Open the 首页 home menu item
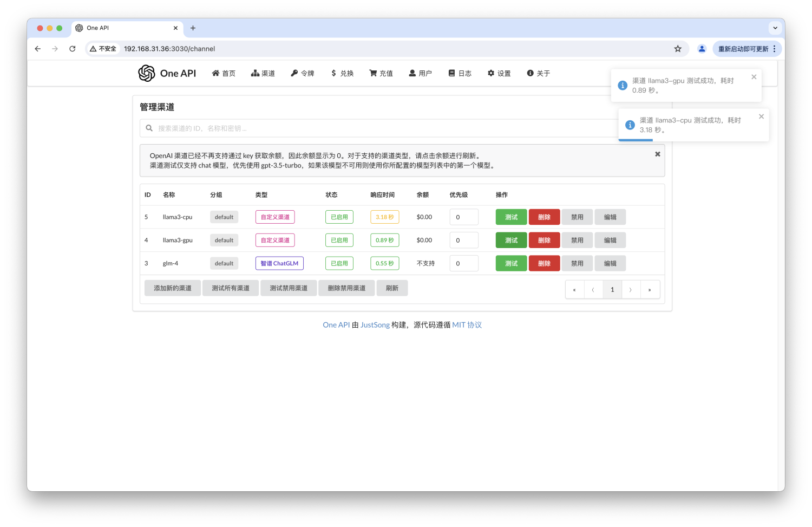 click(224, 73)
